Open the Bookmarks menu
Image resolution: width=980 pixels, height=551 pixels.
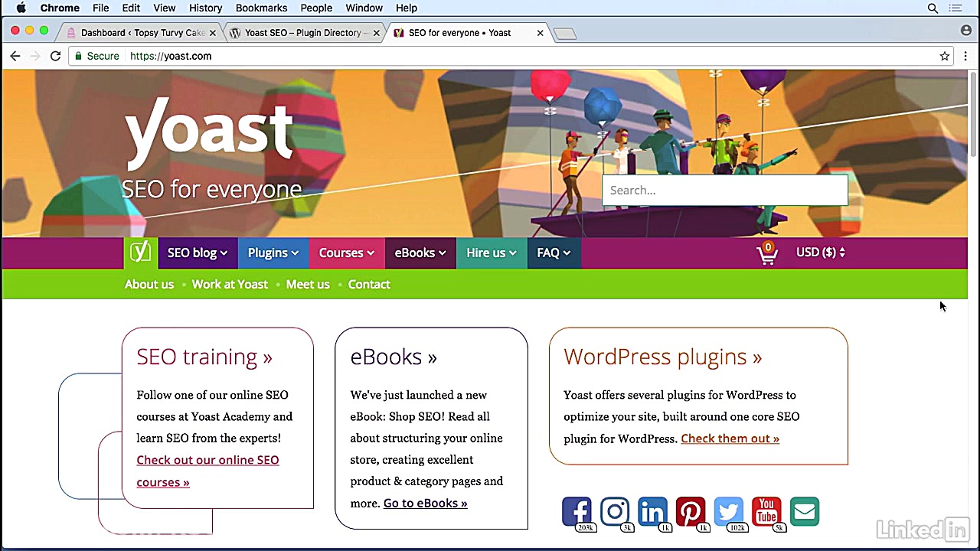tap(261, 8)
